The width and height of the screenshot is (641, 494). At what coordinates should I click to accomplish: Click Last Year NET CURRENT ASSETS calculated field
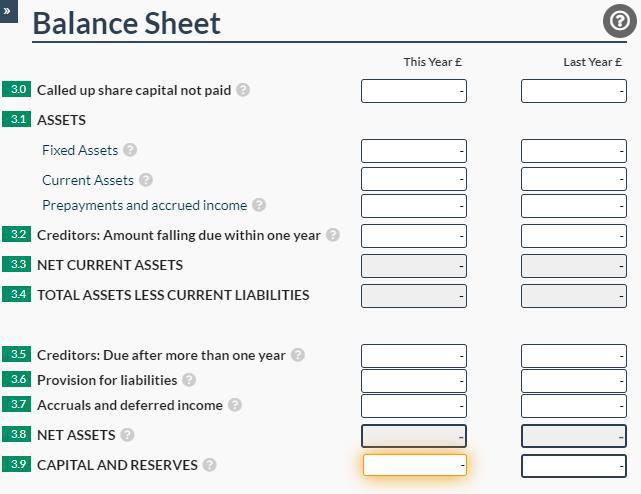[574, 266]
